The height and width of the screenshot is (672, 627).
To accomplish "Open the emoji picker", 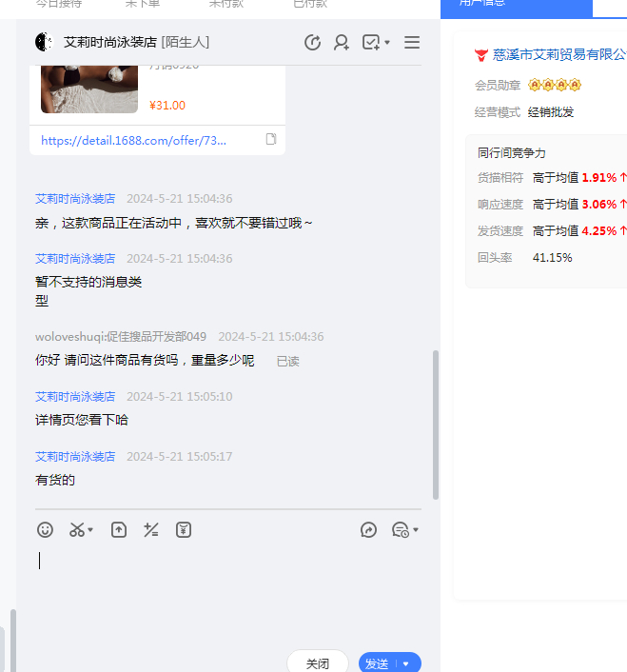I will click(x=45, y=530).
